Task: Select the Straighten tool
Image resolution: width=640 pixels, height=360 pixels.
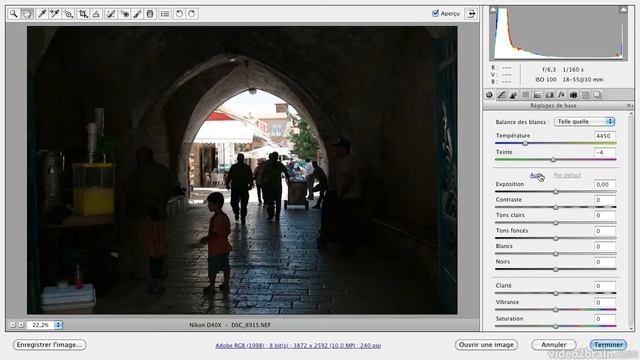Action: [96, 14]
